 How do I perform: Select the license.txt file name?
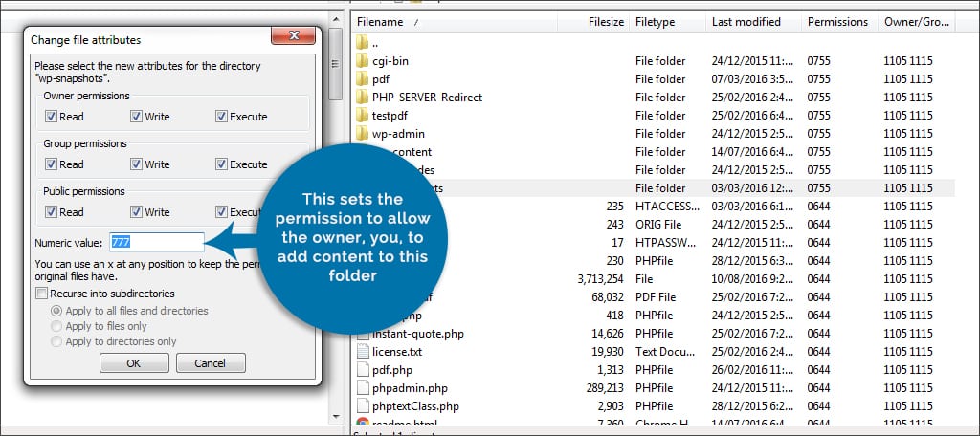point(397,352)
